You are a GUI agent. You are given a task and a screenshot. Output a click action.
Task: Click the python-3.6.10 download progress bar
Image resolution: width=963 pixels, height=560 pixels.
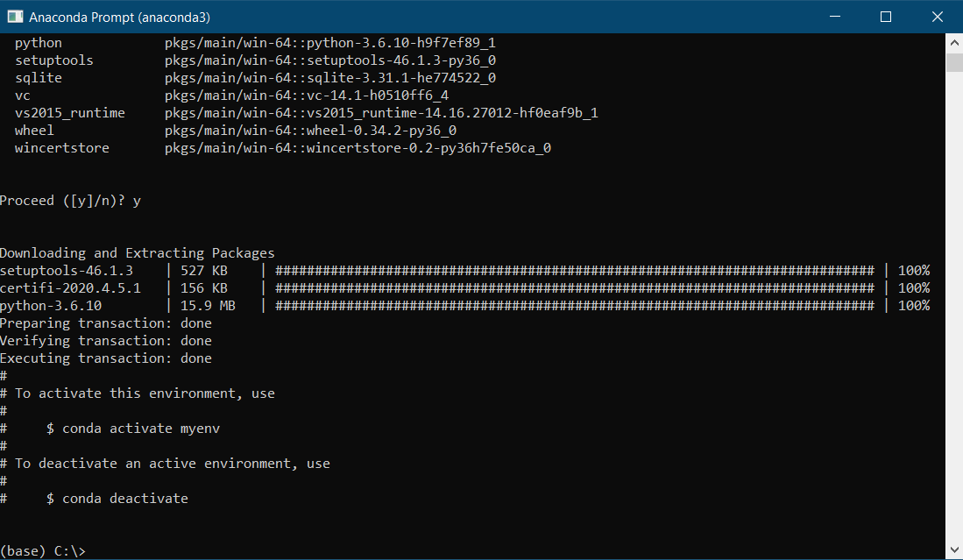pyautogui.click(x=574, y=306)
